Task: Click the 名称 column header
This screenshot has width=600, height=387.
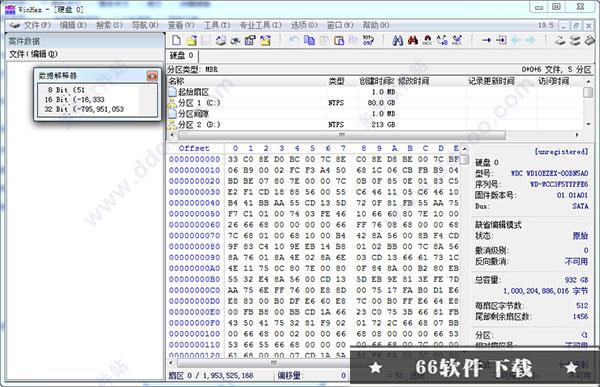Action: pos(177,81)
